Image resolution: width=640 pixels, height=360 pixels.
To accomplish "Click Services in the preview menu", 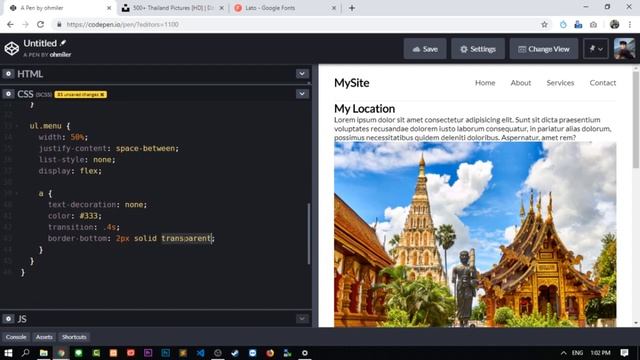I will [x=560, y=82].
